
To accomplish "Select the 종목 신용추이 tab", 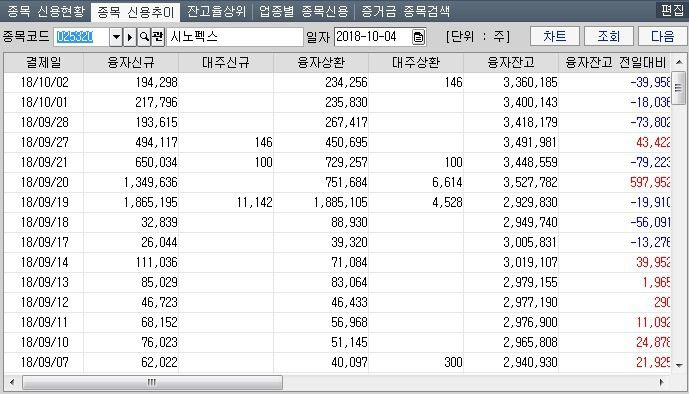I will pyautogui.click(x=136, y=12).
